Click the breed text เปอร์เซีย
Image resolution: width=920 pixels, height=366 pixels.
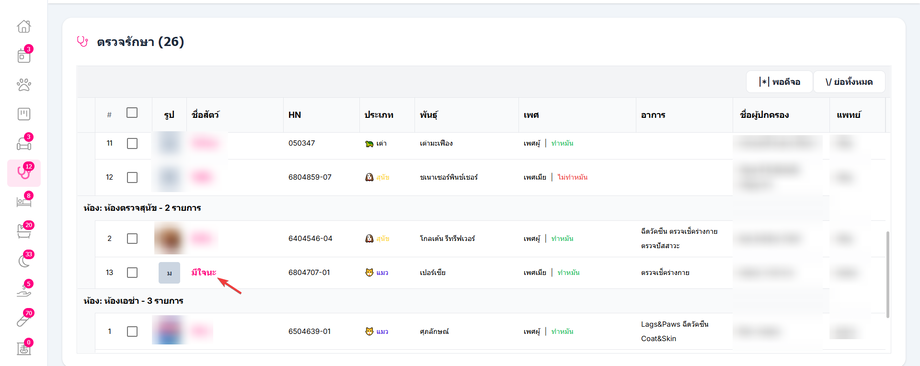point(433,273)
